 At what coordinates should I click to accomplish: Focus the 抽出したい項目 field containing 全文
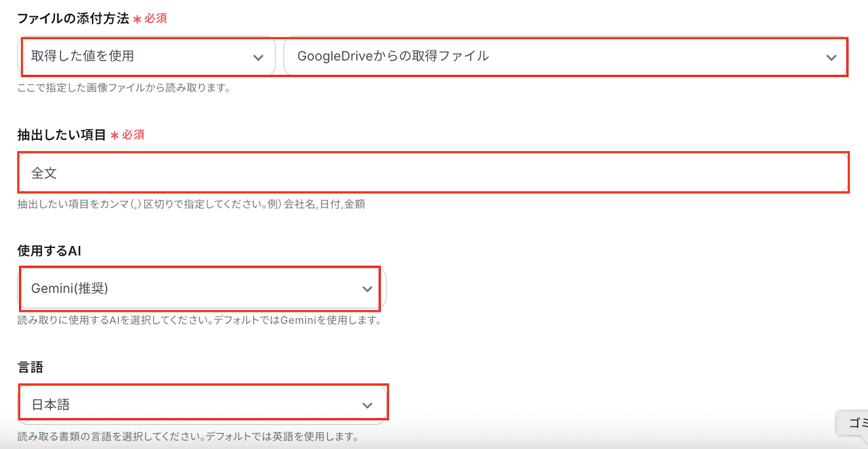click(434, 173)
